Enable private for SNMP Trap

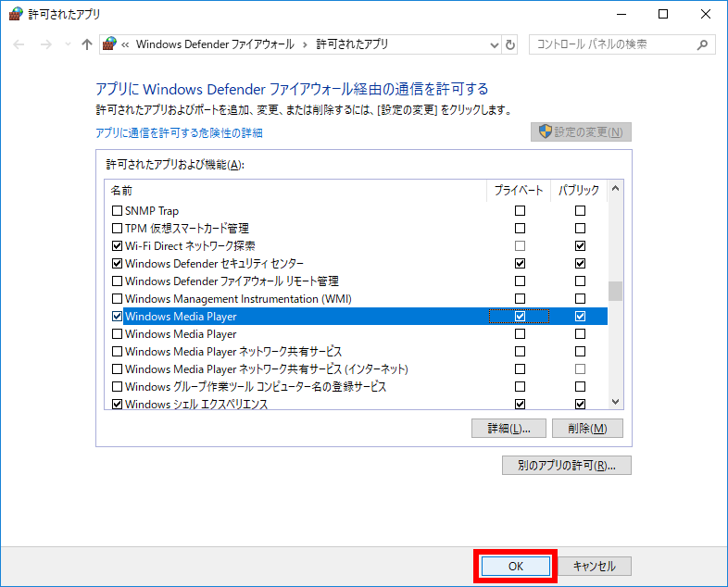tap(520, 211)
